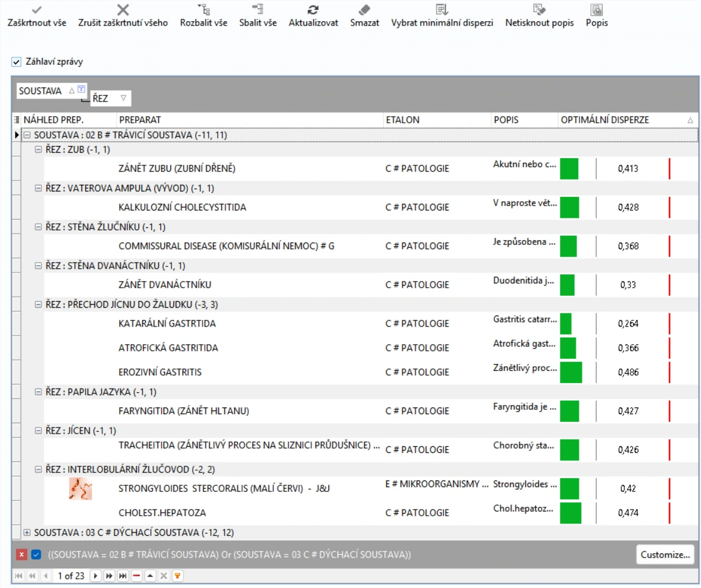Click the Rozbalit vše tree icon

pos(204,9)
